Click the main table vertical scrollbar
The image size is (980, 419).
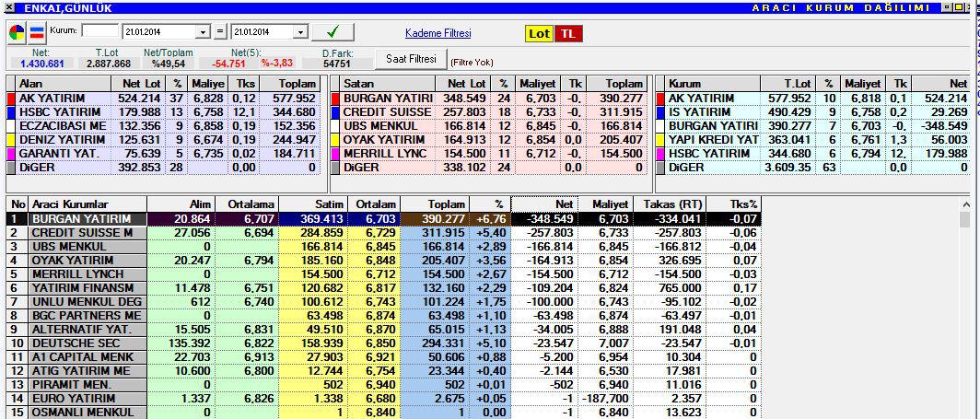965,309
